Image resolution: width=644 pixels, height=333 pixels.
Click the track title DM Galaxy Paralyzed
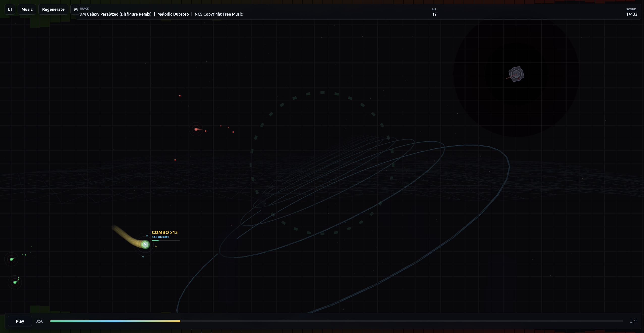(x=116, y=14)
